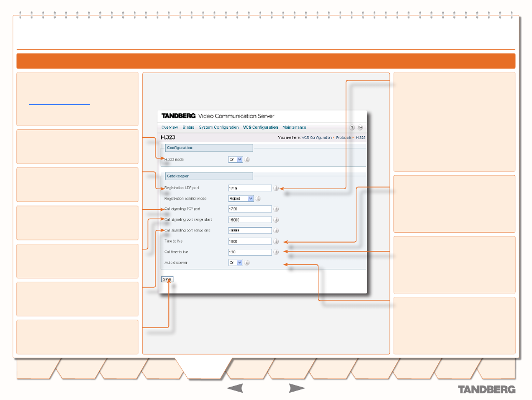
Task: Show info for Time to live
Action: 276,242
